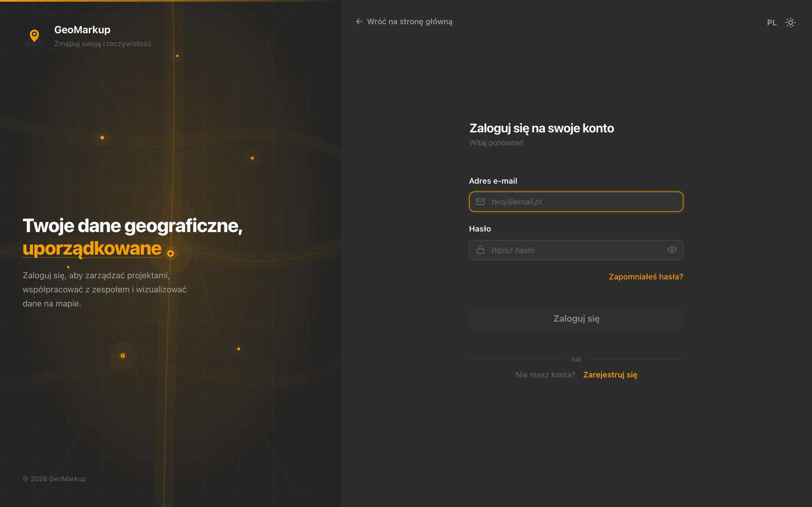Click the padlock icon in password field
This screenshot has width=812, height=507.
tap(480, 250)
